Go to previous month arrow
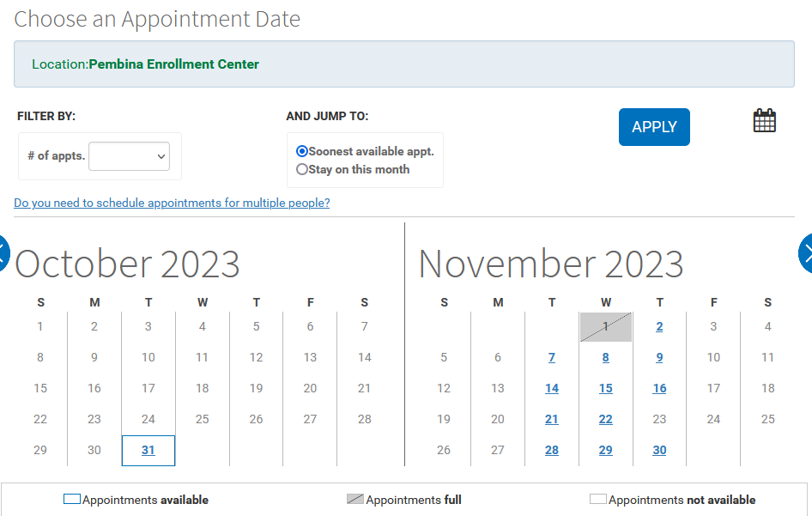The width and height of the screenshot is (812, 516). pos(3,253)
